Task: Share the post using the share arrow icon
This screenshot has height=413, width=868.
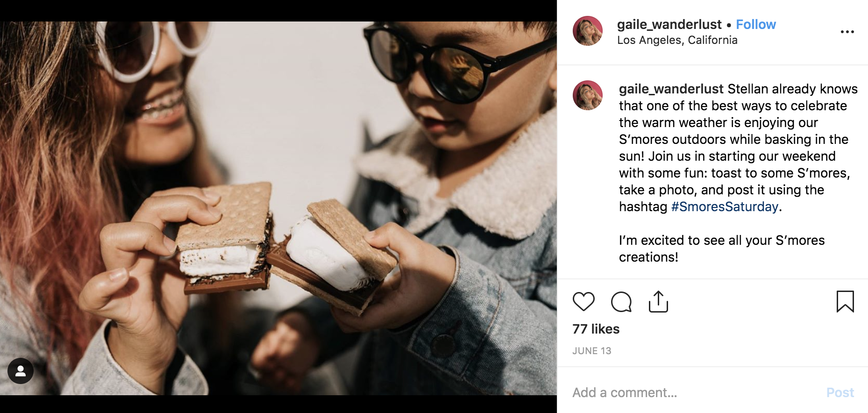Action: coord(658,301)
